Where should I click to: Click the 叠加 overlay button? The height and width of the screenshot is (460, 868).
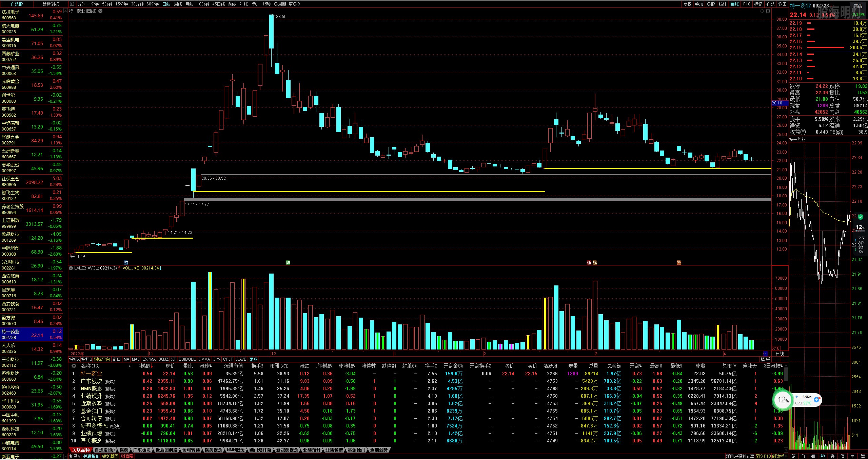point(699,4)
